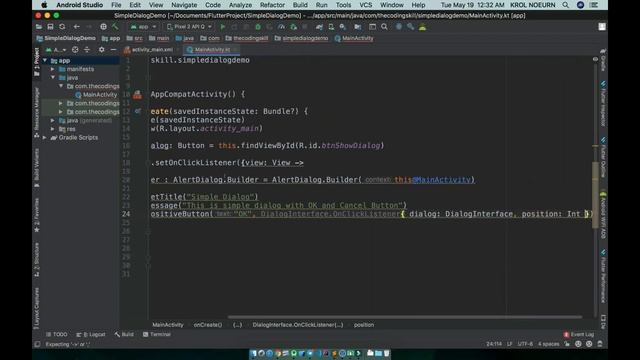640x360 pixels.
Task: Open the Pixel 2 API Q device dropdown
Action: [x=189, y=27]
